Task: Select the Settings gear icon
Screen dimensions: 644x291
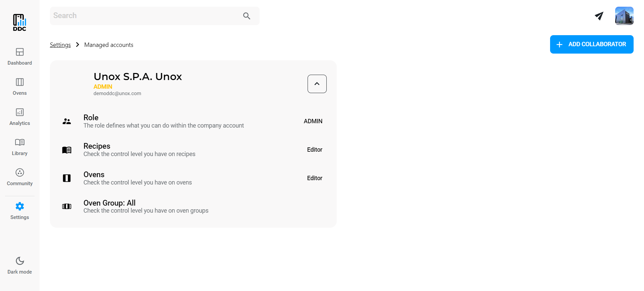Action: pos(19,206)
